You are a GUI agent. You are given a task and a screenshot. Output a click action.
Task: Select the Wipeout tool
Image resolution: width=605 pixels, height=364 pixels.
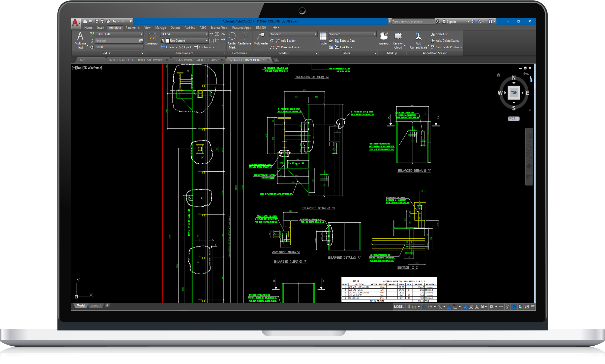[x=384, y=39]
